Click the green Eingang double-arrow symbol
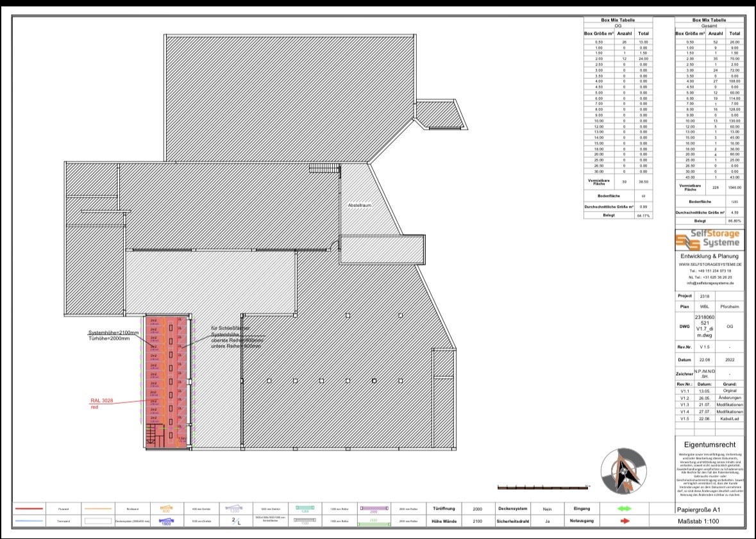 625,509
